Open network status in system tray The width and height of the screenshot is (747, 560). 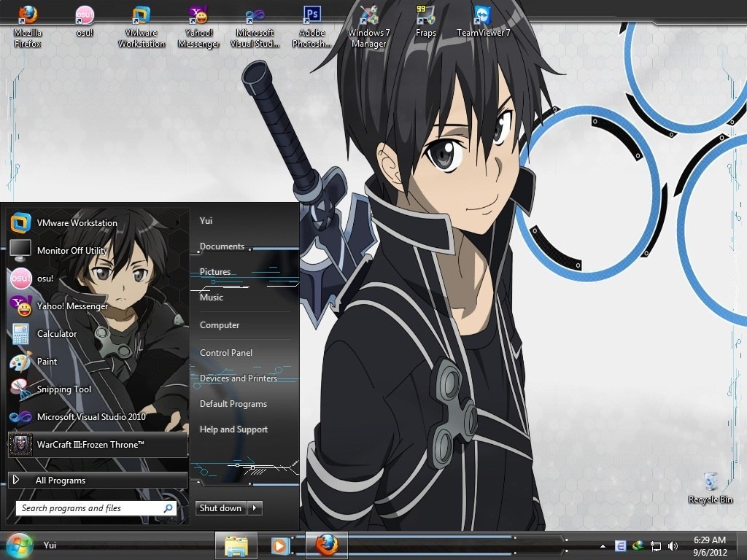(656, 545)
